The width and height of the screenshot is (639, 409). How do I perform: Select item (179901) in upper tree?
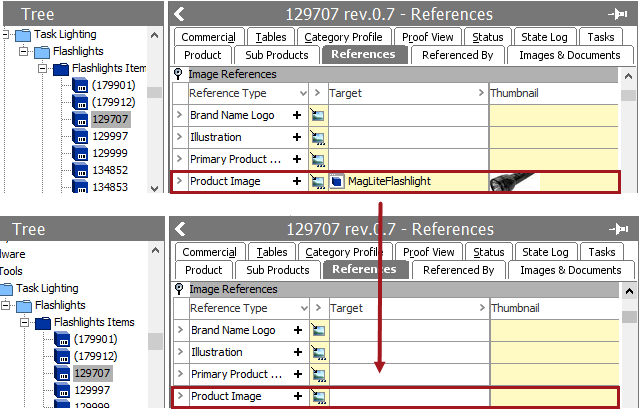point(113,85)
